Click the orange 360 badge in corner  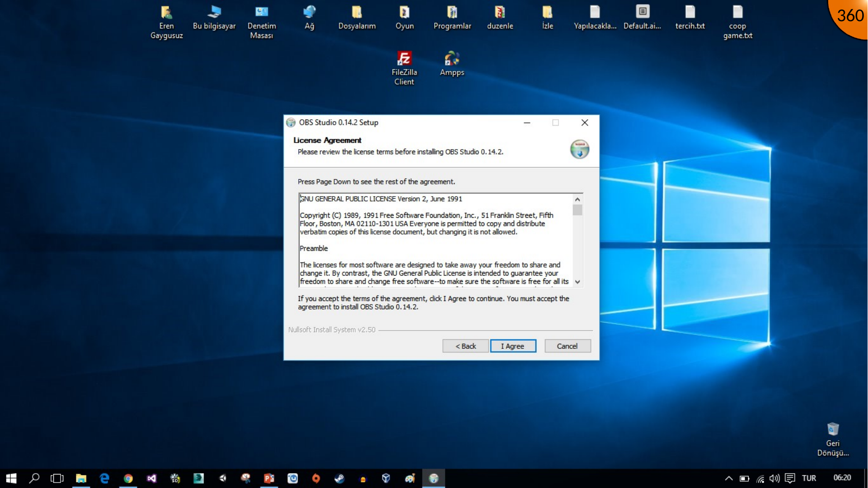[x=849, y=16]
